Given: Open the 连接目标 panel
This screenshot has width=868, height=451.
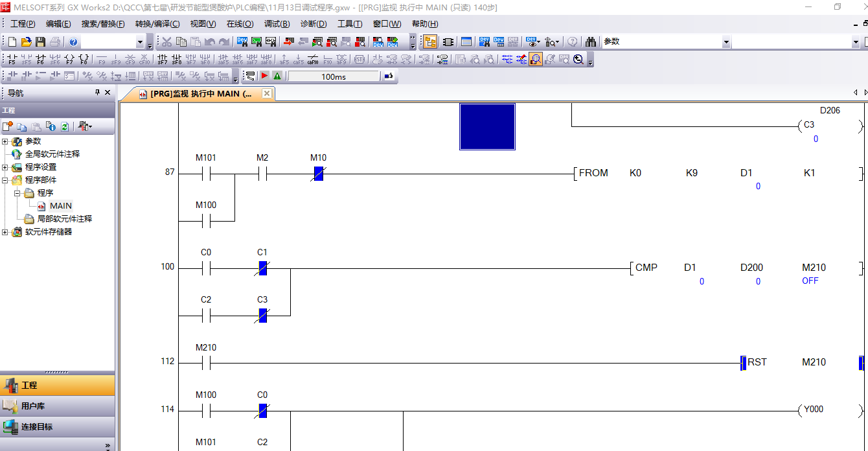Looking at the screenshot, I should pyautogui.click(x=36, y=427).
